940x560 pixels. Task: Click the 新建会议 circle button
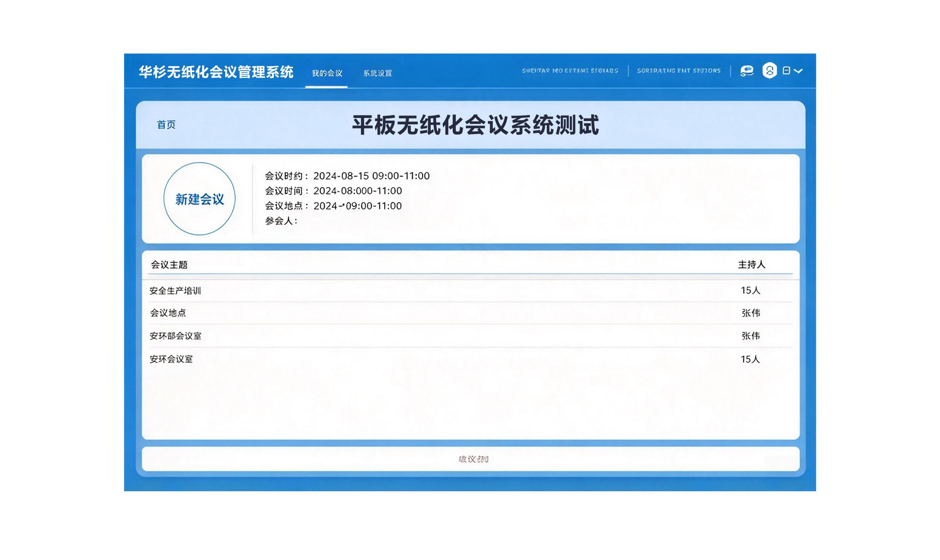tap(199, 199)
